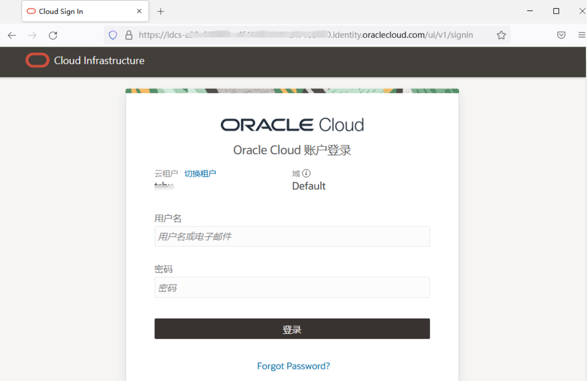Image resolution: width=588 pixels, height=381 pixels.
Task: Click the browser forward arrow
Action: click(x=32, y=35)
